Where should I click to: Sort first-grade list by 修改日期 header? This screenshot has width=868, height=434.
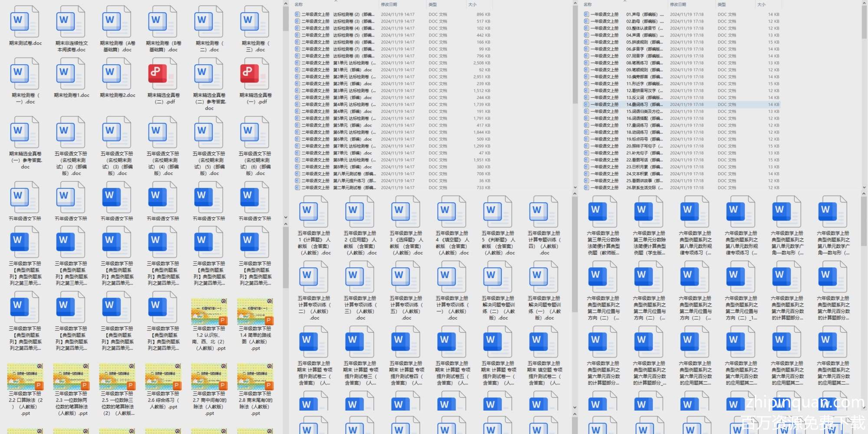coord(678,4)
